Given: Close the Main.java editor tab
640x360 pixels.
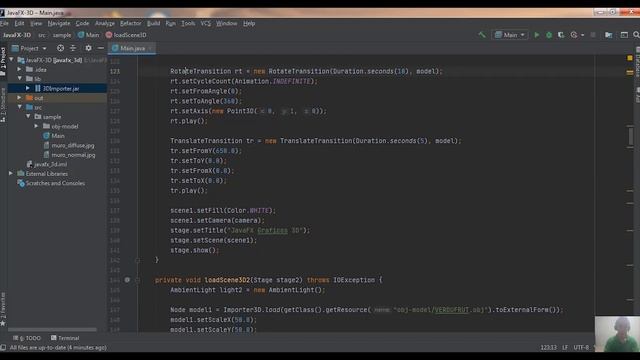Looking at the screenshot, I should click(150, 48).
